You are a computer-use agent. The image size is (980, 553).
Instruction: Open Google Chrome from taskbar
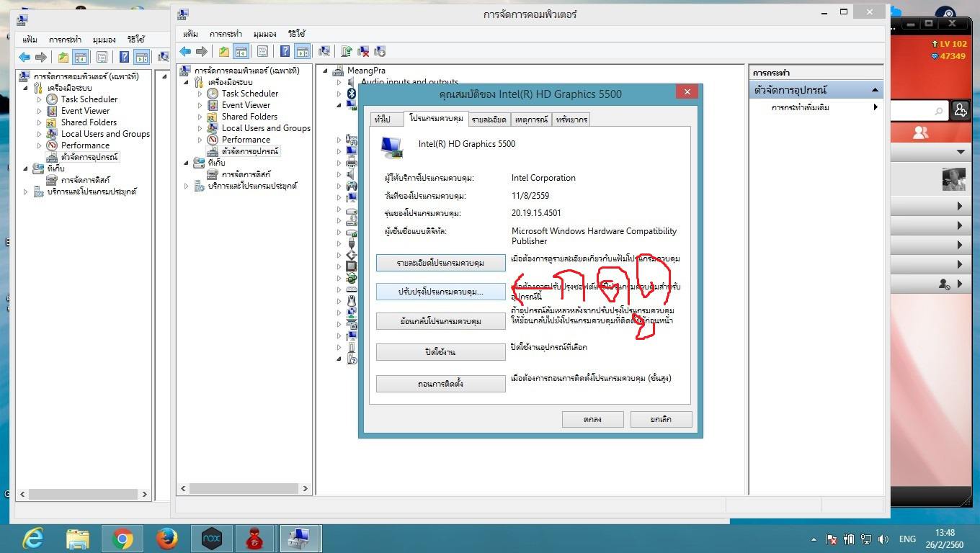point(122,539)
